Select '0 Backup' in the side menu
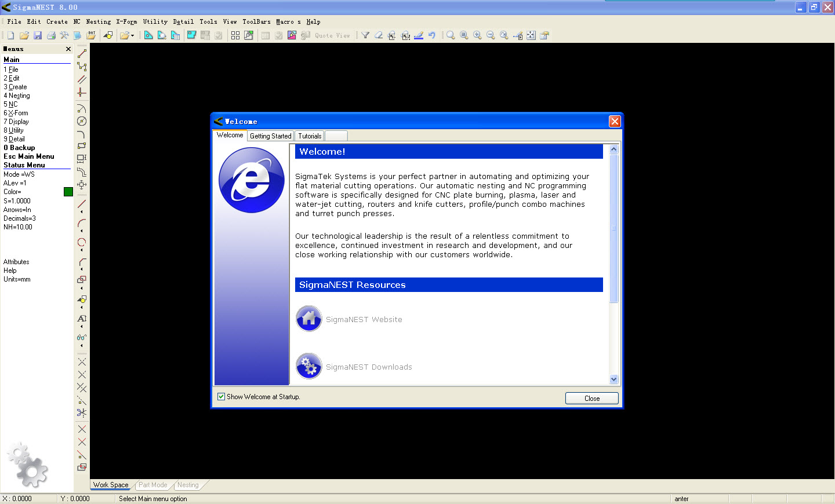Viewport: 835px width, 504px height. pos(19,148)
